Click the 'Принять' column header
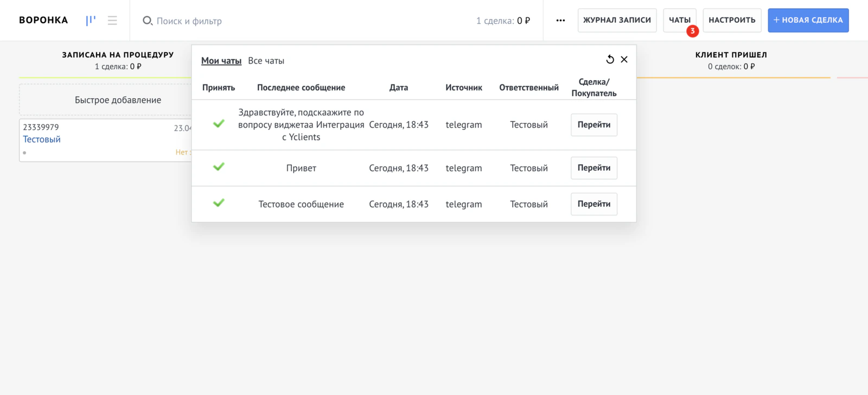 pos(219,87)
